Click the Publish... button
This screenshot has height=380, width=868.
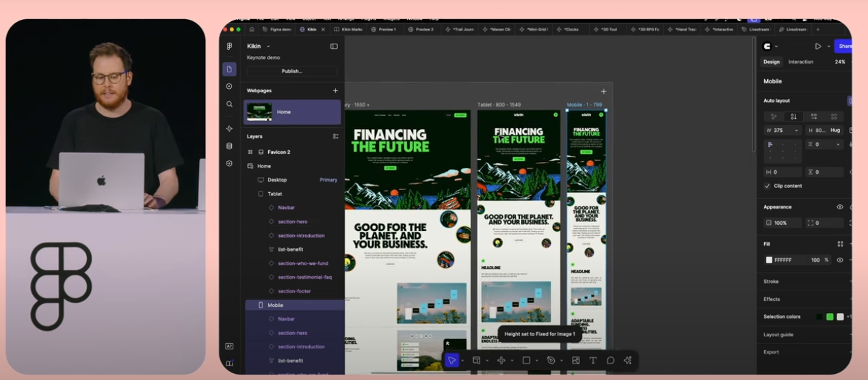click(292, 71)
